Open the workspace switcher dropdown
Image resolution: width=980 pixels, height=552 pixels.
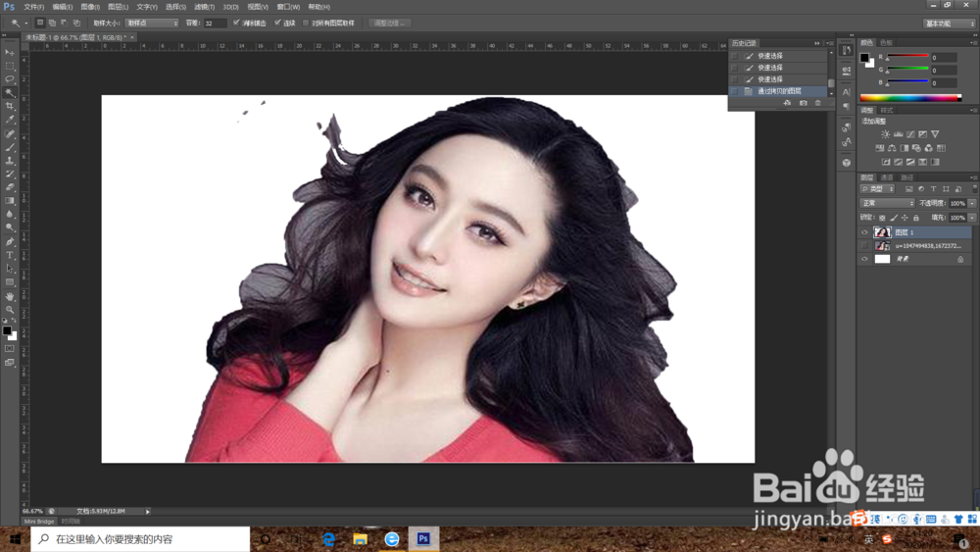pyautogui.click(x=950, y=24)
